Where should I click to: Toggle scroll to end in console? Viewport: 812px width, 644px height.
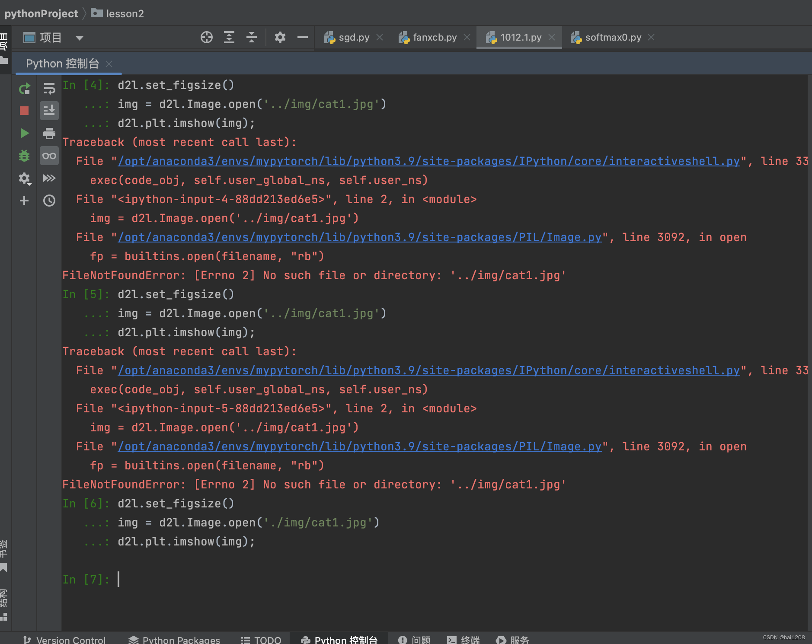tap(49, 111)
